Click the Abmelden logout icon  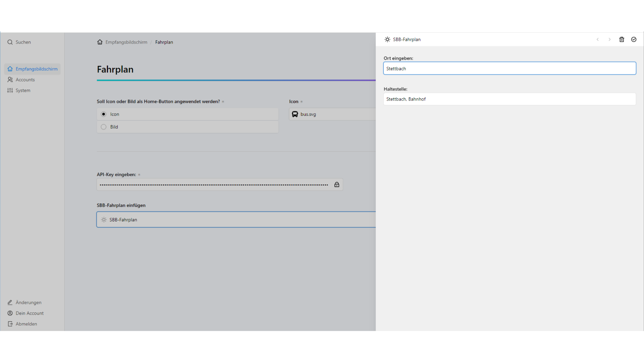[x=10, y=324]
